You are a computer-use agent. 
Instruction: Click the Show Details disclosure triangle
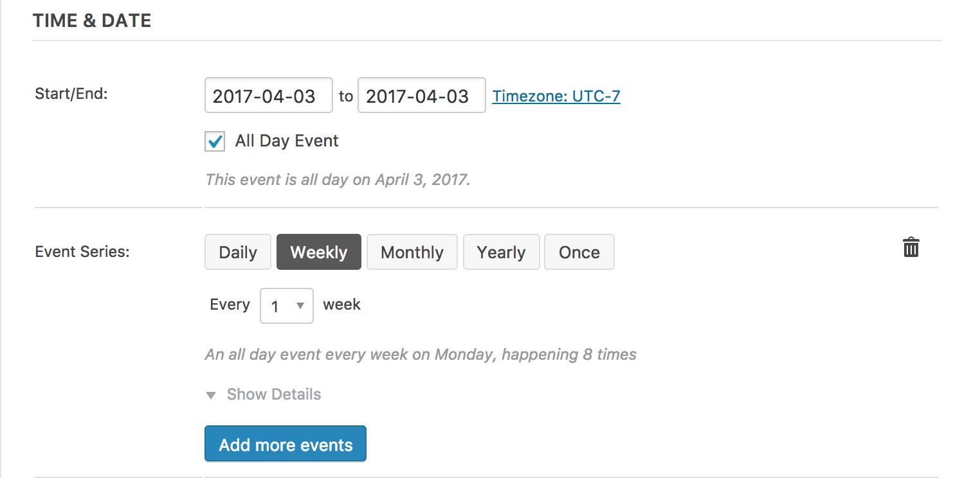[x=211, y=395]
